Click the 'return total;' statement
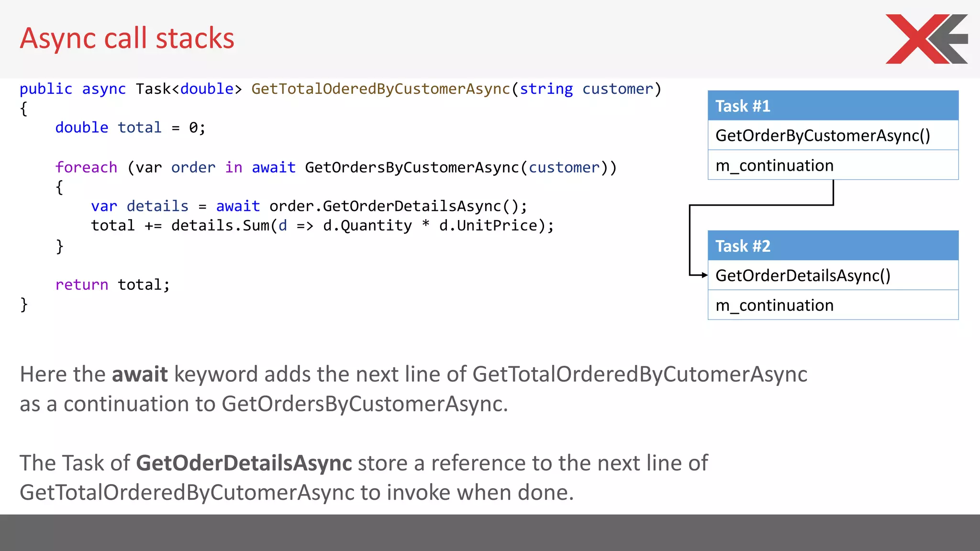The width and height of the screenshot is (980, 551). click(x=112, y=285)
